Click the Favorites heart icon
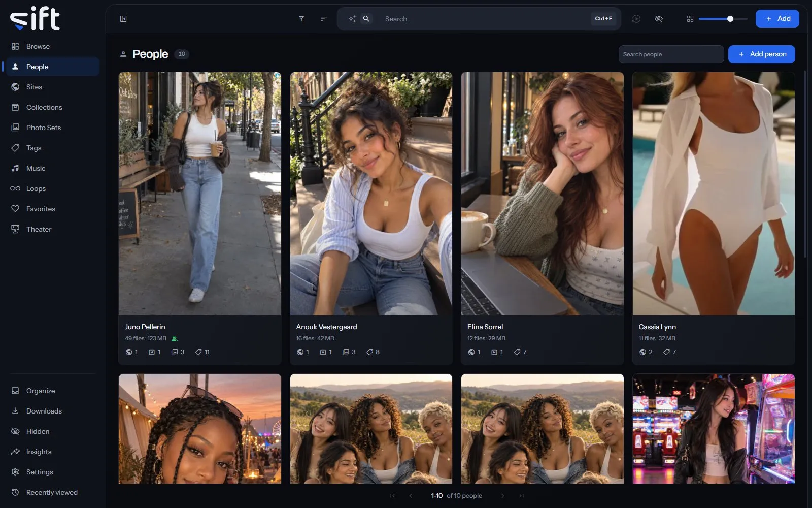Screen dimensions: 812x508 (15, 209)
